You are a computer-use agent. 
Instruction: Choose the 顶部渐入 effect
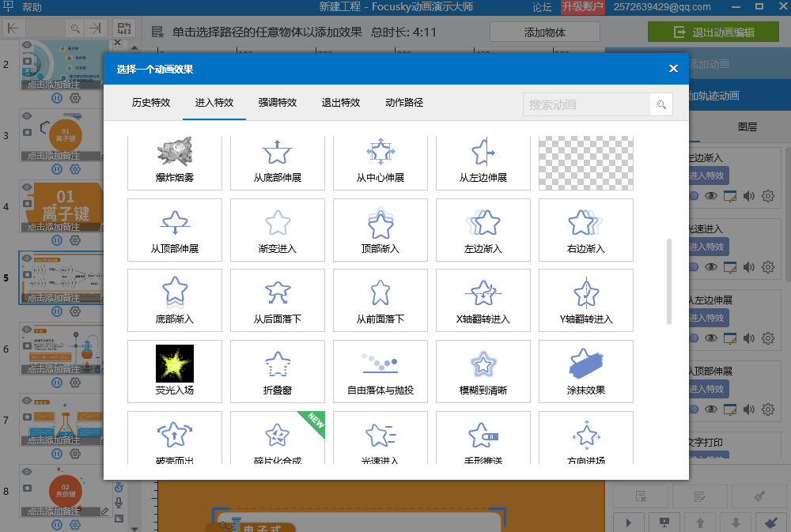tap(380, 230)
